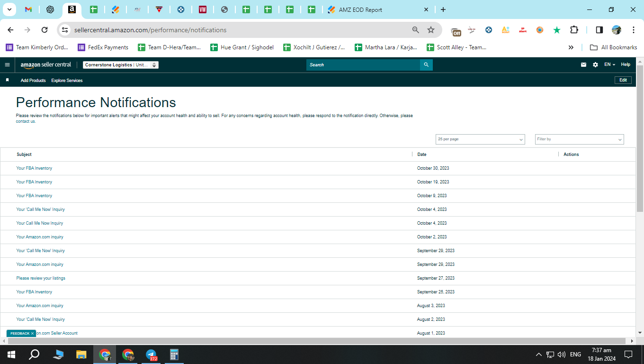
Task: Open the Seller Central hamburger menu
Action: [x=7, y=64]
